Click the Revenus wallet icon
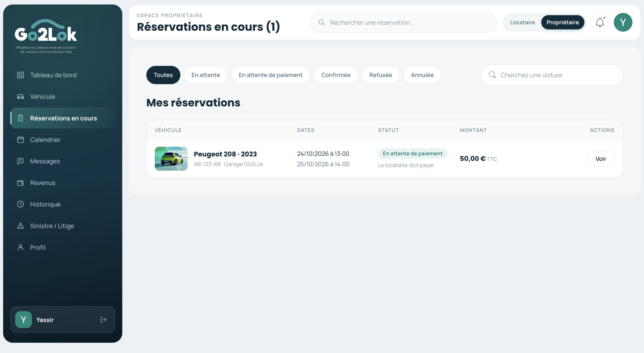Image resolution: width=644 pixels, height=353 pixels. 21,183
